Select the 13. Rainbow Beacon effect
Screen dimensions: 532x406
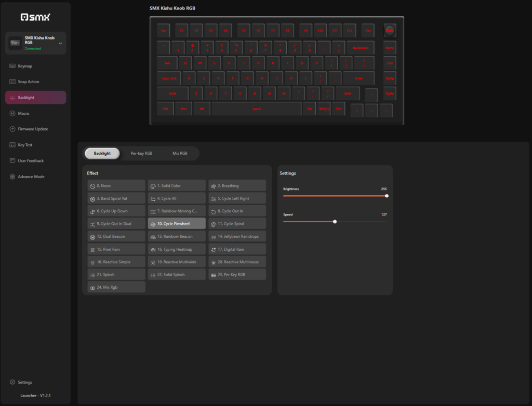click(177, 236)
